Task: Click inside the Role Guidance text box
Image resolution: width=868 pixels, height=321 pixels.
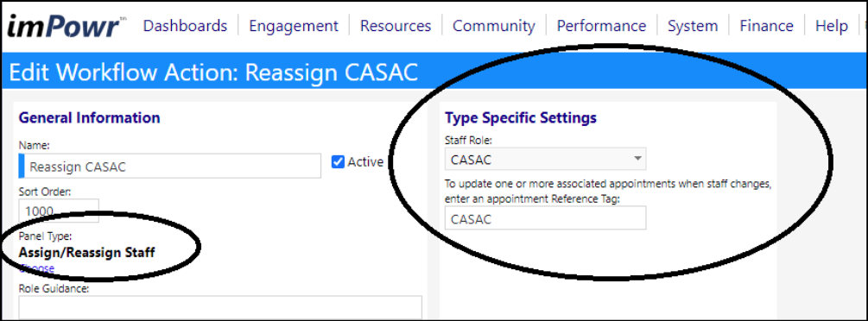Action: click(220, 308)
